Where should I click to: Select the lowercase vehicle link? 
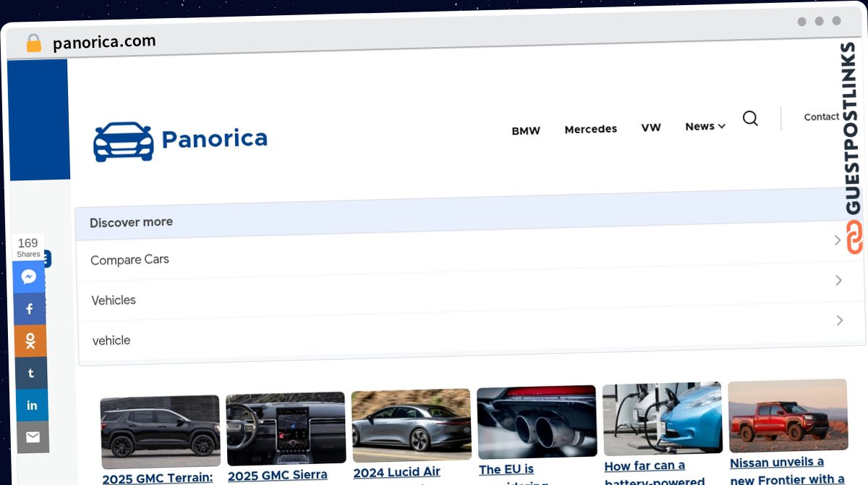(111, 340)
